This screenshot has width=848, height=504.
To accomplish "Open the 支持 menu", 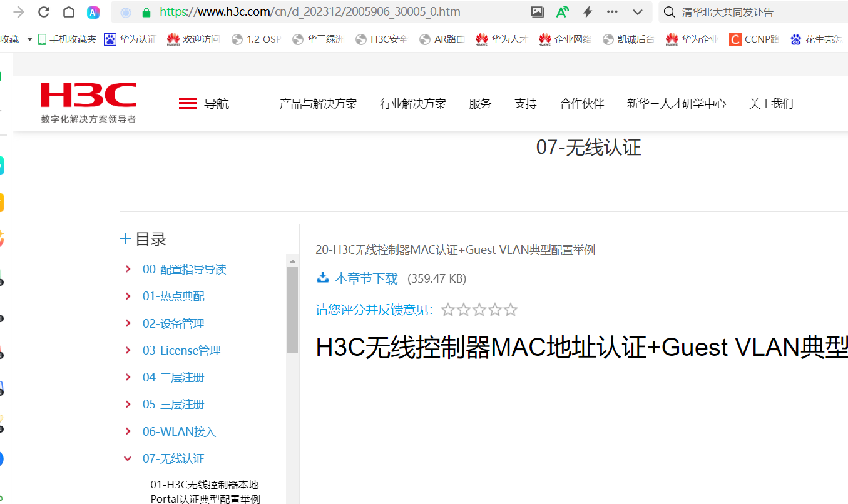I will pyautogui.click(x=526, y=104).
